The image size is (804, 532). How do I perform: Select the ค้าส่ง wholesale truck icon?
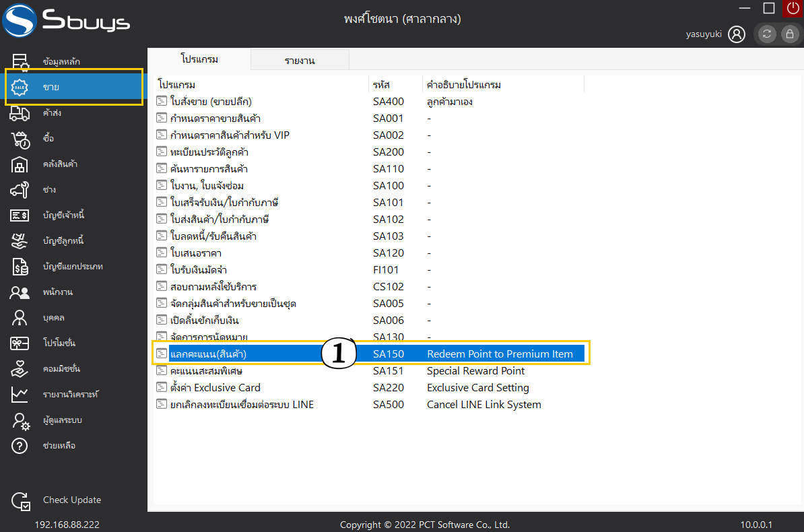point(20,113)
